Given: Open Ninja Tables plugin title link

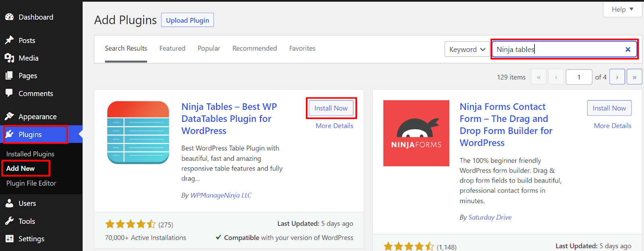Looking at the screenshot, I should point(229,119).
